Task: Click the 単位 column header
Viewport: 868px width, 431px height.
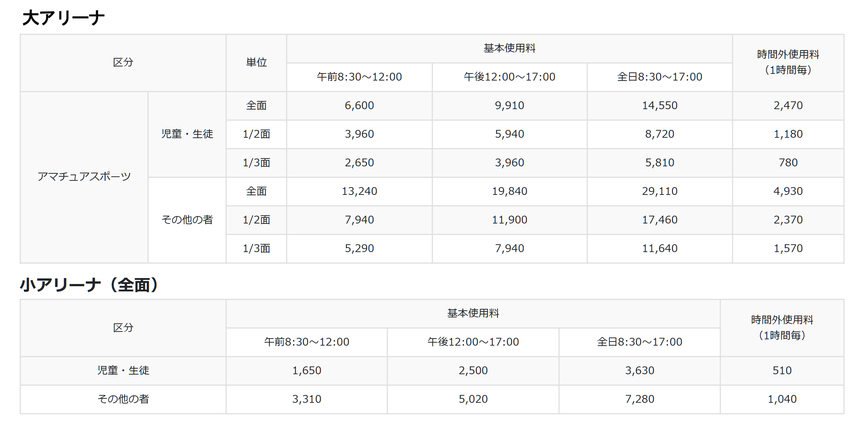Action: pyautogui.click(x=256, y=62)
